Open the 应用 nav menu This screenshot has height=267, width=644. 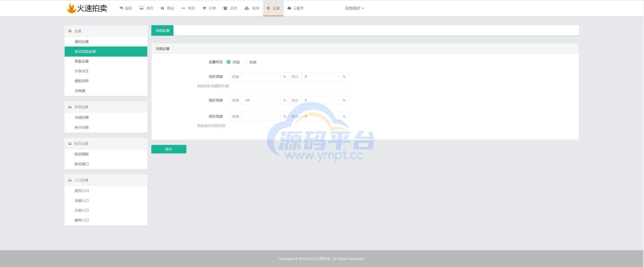tap(252, 8)
